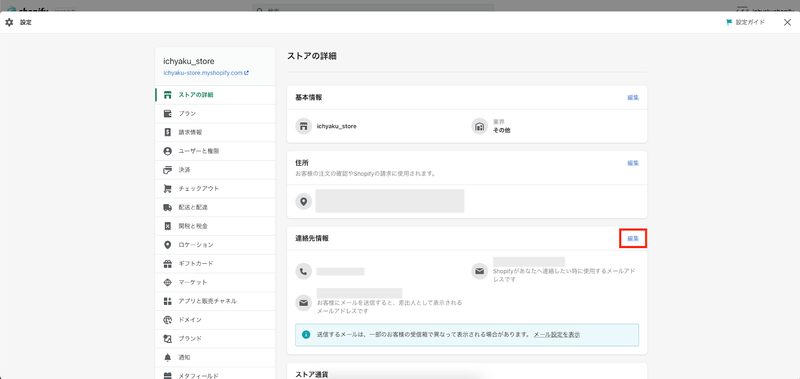Viewport: 800px width, 379px height.
Task: Click the ストアの詳細 page heading
Action: pyautogui.click(x=312, y=56)
